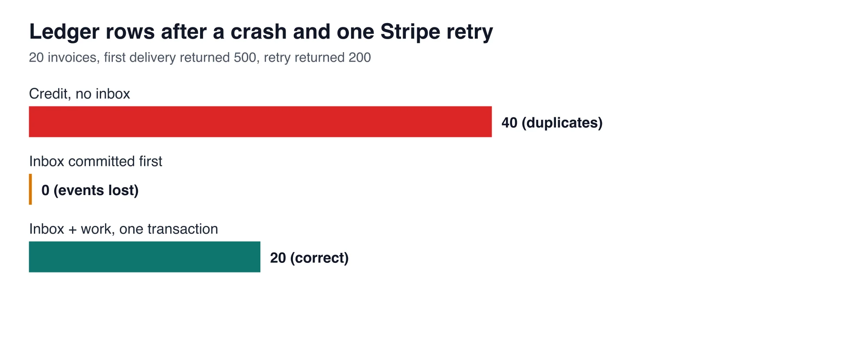Click the word Stripe in the title
The height and width of the screenshot is (338, 868).
[411, 31]
